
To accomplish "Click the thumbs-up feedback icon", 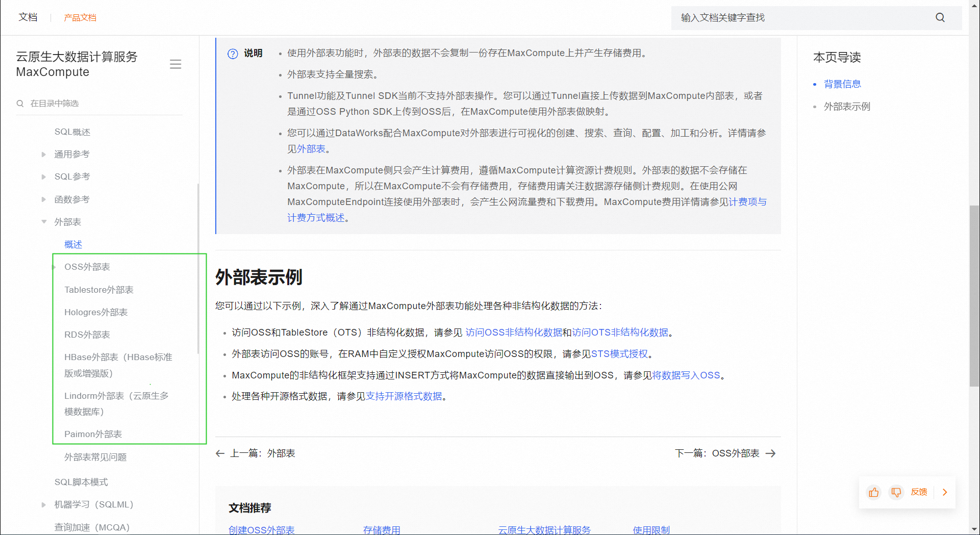I will click(x=874, y=492).
